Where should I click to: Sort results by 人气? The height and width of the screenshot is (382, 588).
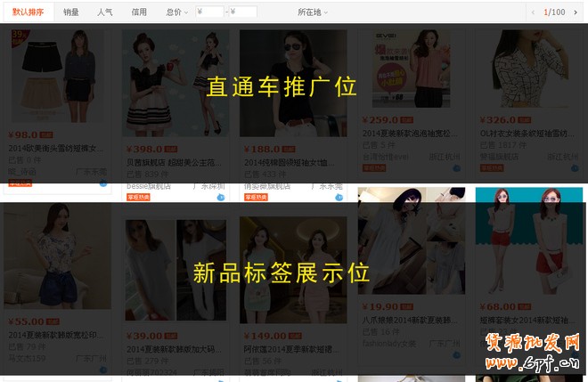tap(104, 12)
